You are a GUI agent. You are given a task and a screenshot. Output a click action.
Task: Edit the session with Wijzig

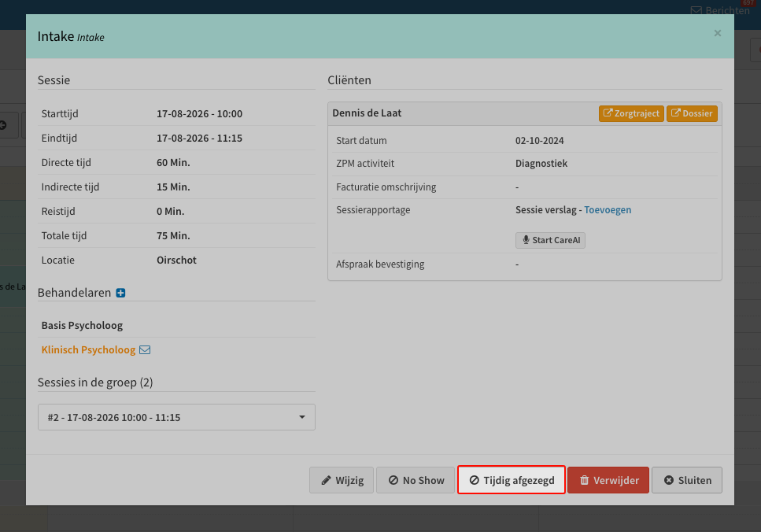342,480
